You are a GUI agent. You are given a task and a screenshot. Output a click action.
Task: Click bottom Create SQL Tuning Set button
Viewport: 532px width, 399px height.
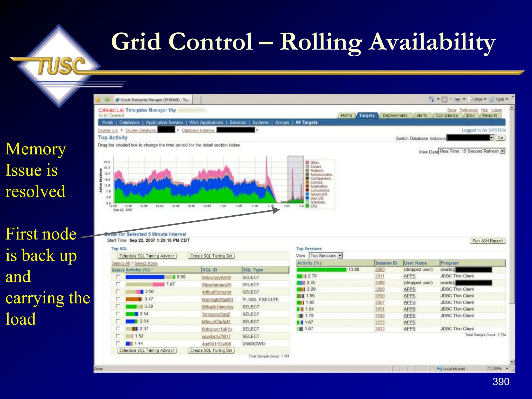pos(211,350)
